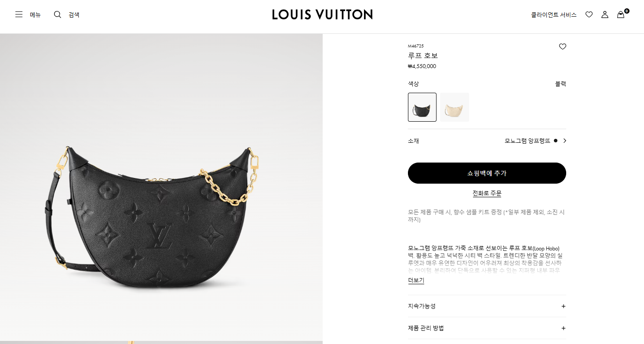Add product to wishlist via heart icon
Screen dimensions: 644x344
click(563, 47)
